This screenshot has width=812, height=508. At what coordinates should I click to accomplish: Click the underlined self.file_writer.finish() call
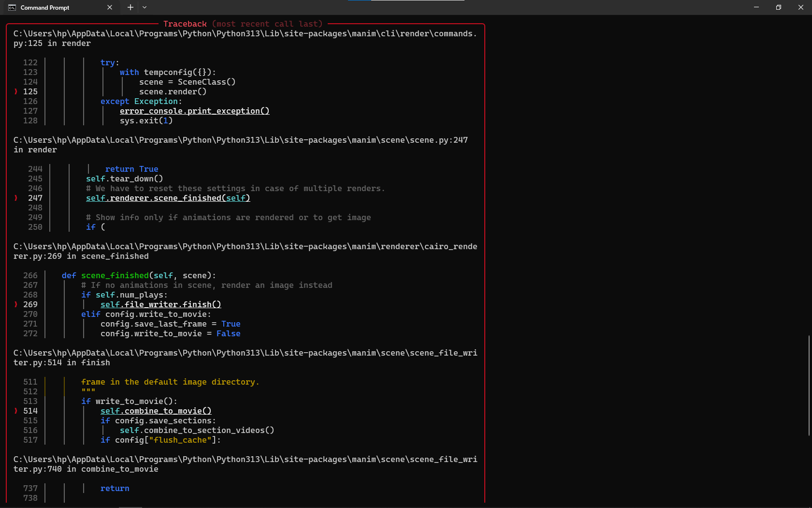click(160, 304)
